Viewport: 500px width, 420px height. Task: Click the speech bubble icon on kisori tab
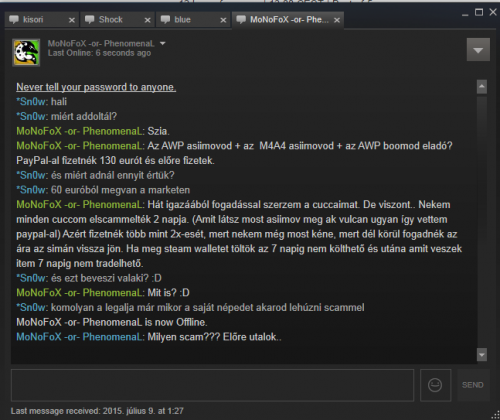click(x=14, y=19)
